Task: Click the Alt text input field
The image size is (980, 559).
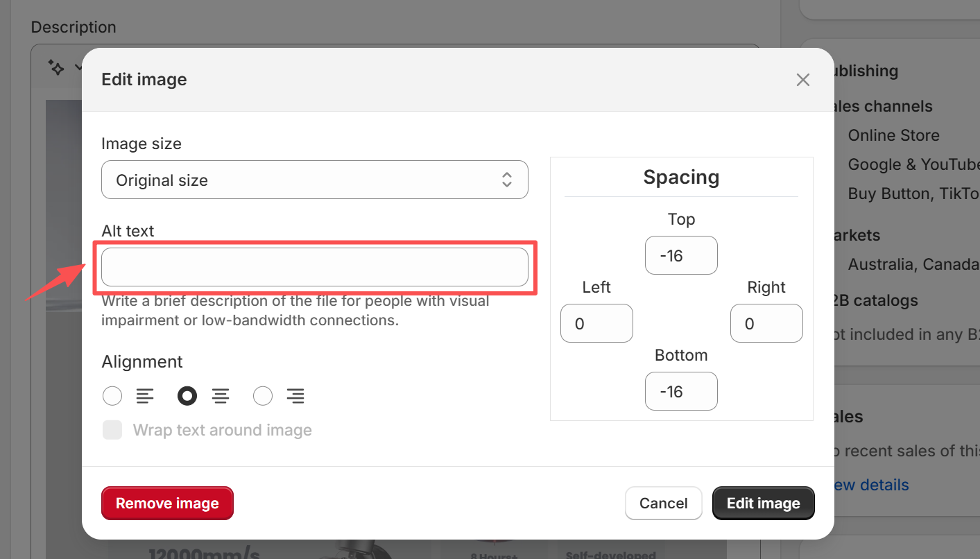Action: (x=314, y=267)
